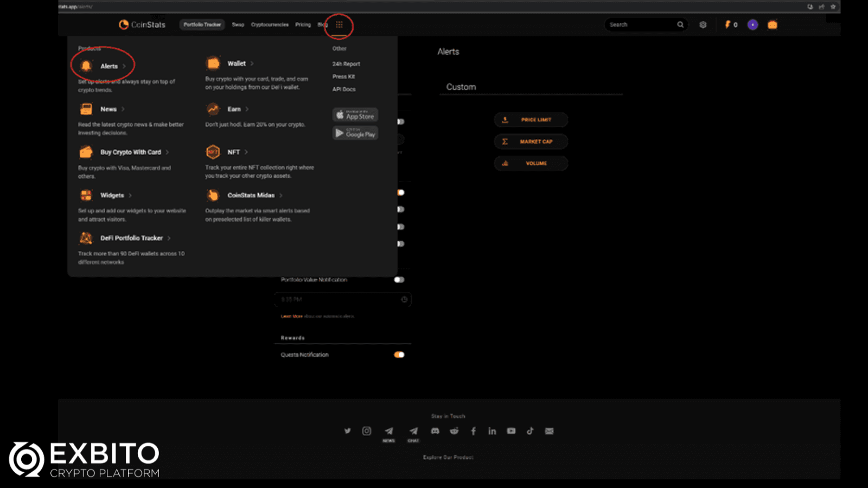Expand the arrow next to Widgets
Screen dimensions: 868x488
click(130, 195)
